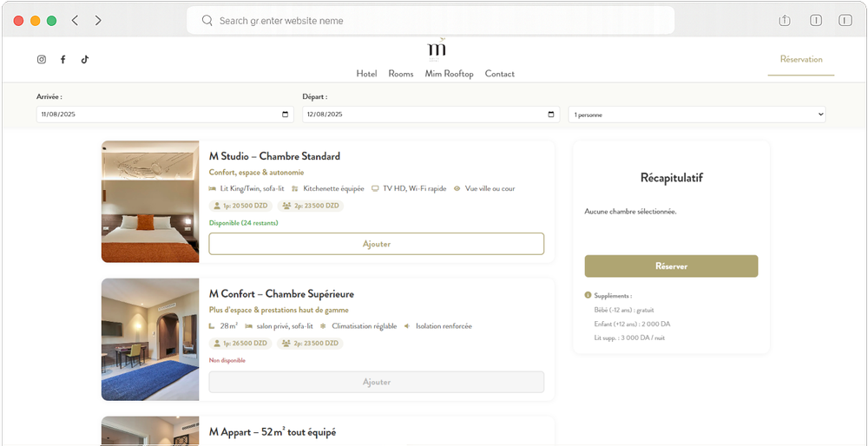This screenshot has width=868, height=446.
Task: Open the Hotel menu item
Action: [366, 74]
